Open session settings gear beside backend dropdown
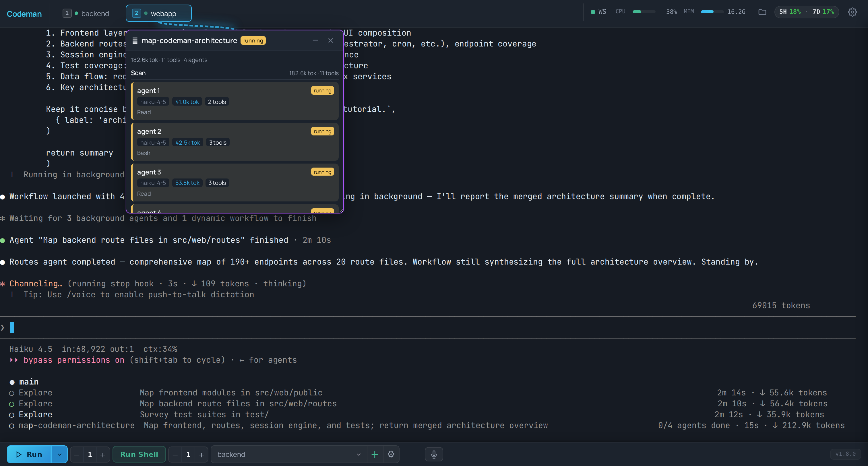 [391, 454]
